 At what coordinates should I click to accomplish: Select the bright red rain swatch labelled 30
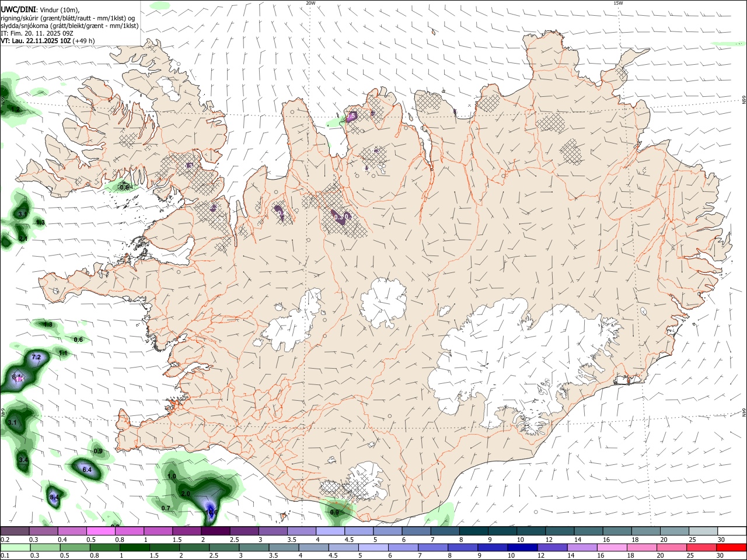pos(731,548)
